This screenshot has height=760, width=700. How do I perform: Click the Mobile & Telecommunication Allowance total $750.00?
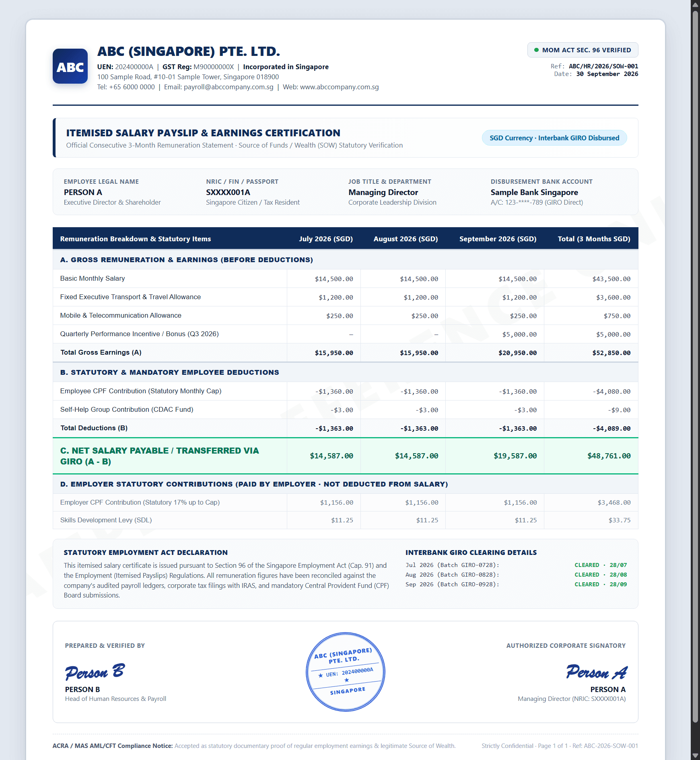(x=617, y=316)
